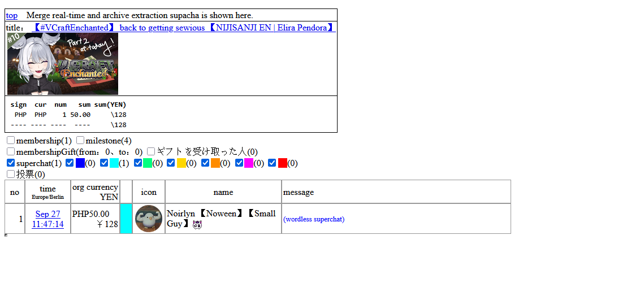Click the magenta color swatch
This screenshot has height=296, width=644.
[249, 163]
